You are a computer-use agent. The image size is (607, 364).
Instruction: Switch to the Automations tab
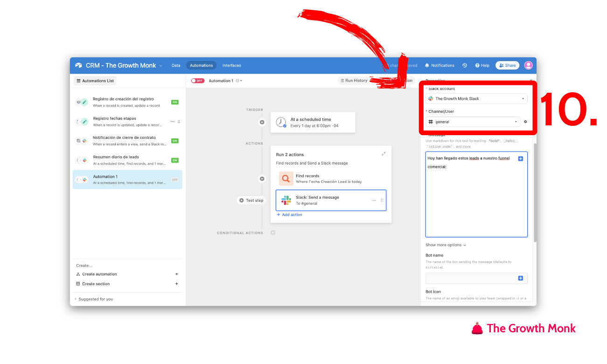pos(202,66)
